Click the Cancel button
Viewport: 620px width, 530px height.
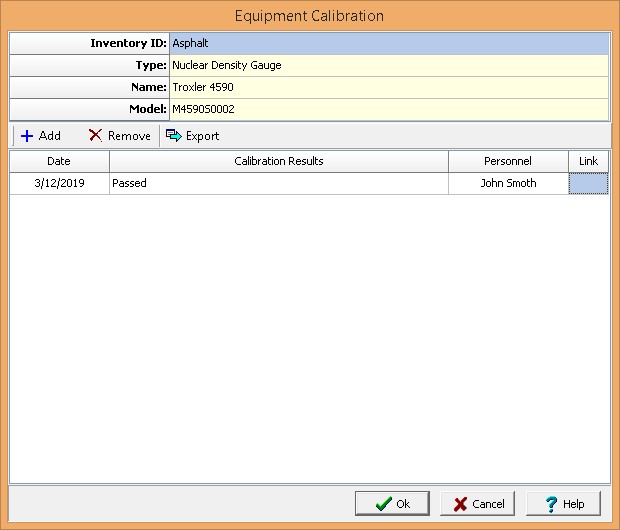[478, 503]
